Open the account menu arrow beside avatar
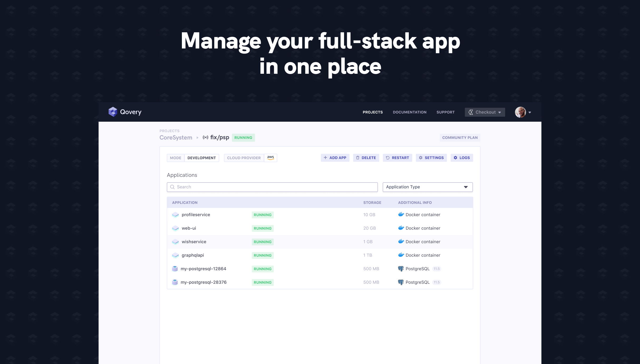Image resolution: width=640 pixels, height=364 pixels. [530, 112]
